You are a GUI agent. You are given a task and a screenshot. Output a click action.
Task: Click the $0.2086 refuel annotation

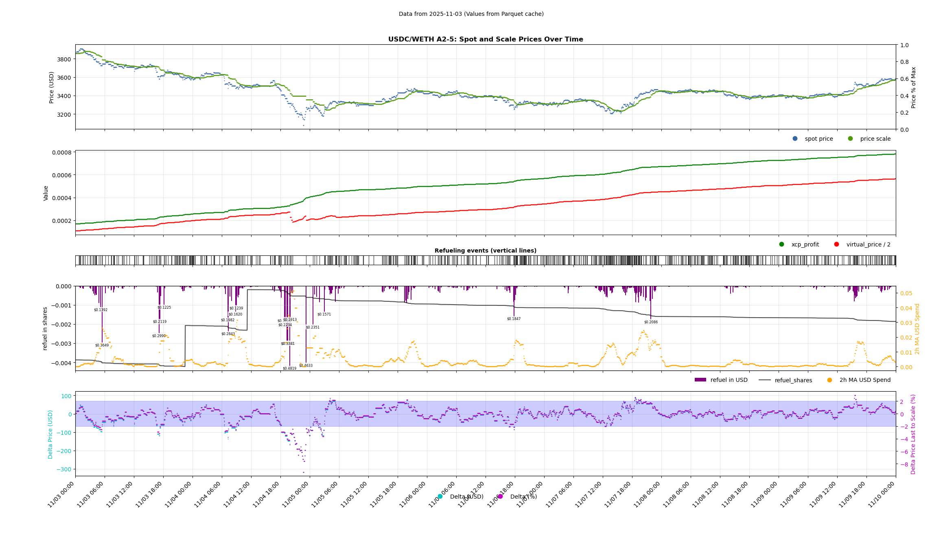(651, 322)
